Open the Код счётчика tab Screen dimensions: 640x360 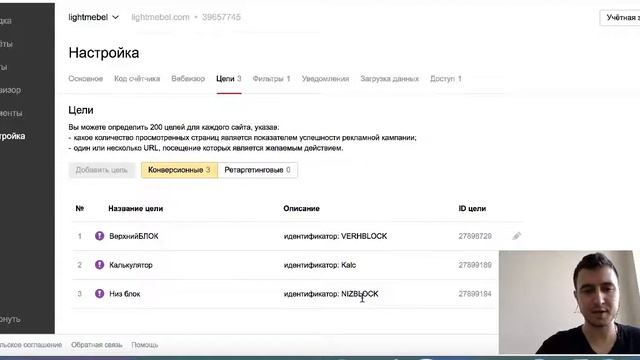click(x=137, y=78)
